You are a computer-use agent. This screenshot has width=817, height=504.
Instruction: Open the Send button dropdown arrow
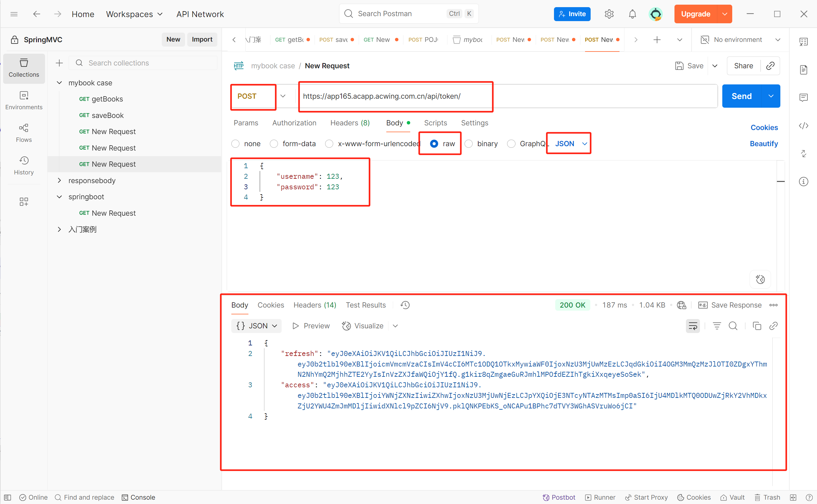pyautogui.click(x=771, y=96)
